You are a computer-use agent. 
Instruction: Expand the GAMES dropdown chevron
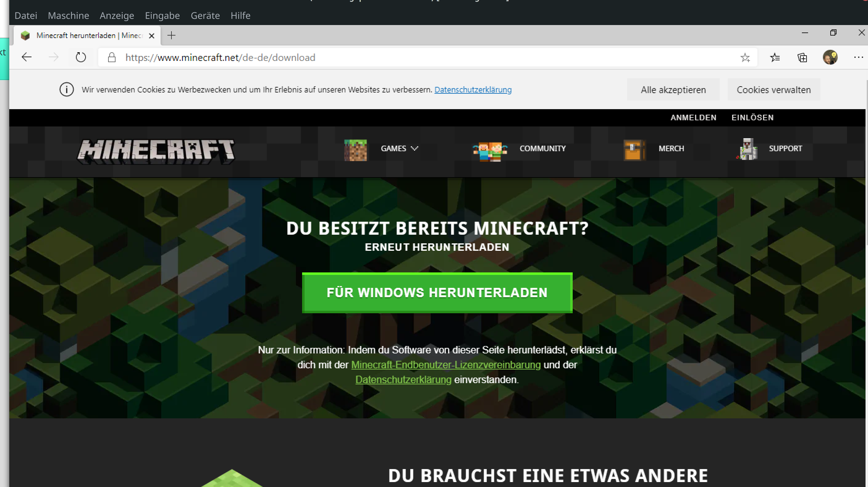coord(415,148)
